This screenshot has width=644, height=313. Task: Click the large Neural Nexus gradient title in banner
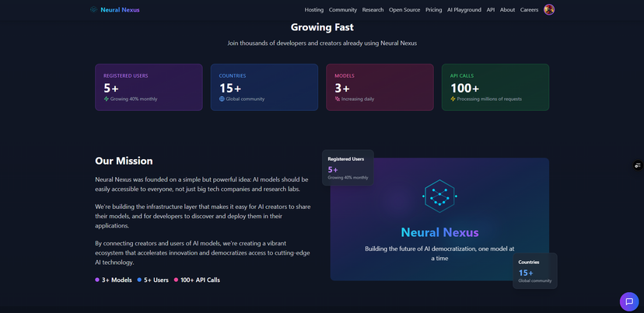439,232
